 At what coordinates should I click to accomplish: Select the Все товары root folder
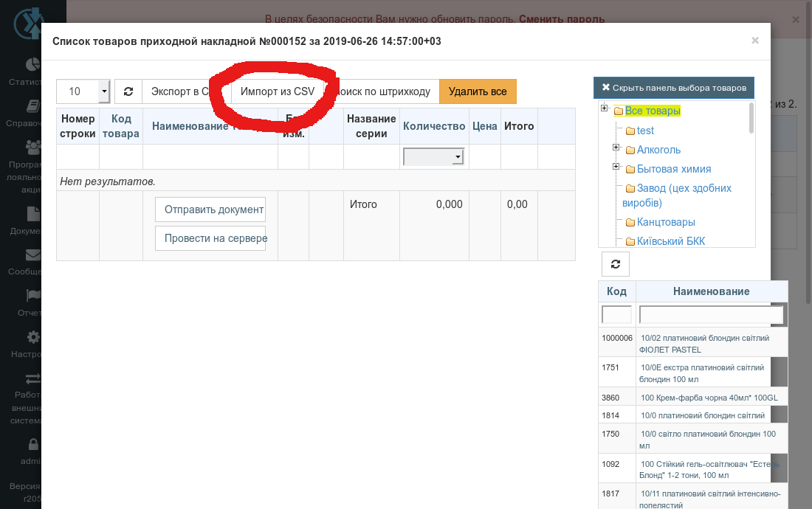pyautogui.click(x=652, y=111)
